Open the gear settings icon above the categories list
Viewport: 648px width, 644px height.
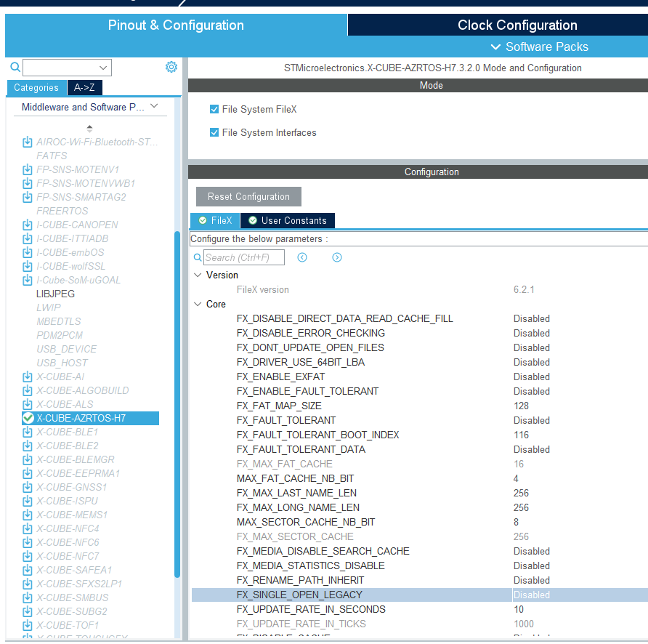pyautogui.click(x=171, y=67)
